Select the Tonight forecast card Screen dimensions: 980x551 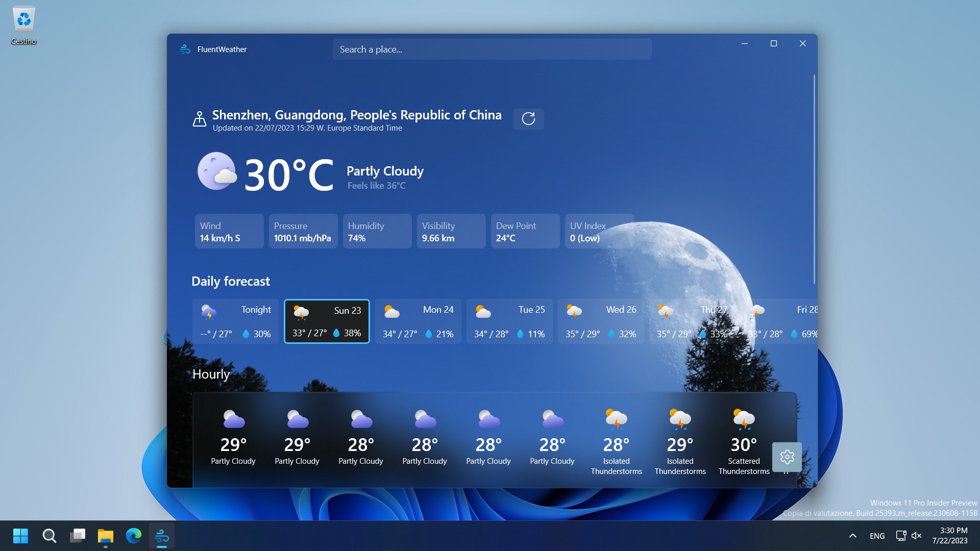point(235,321)
